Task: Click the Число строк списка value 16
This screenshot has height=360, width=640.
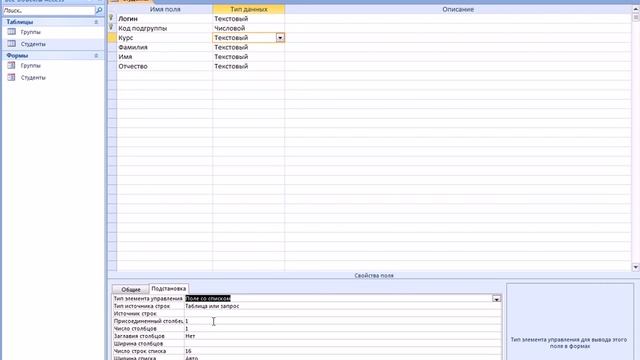Action: coord(342,351)
